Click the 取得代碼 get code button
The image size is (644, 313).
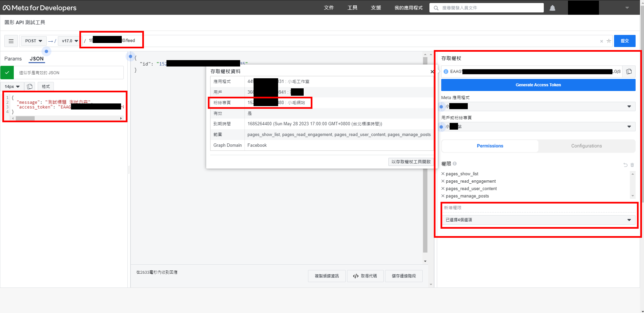coord(365,276)
